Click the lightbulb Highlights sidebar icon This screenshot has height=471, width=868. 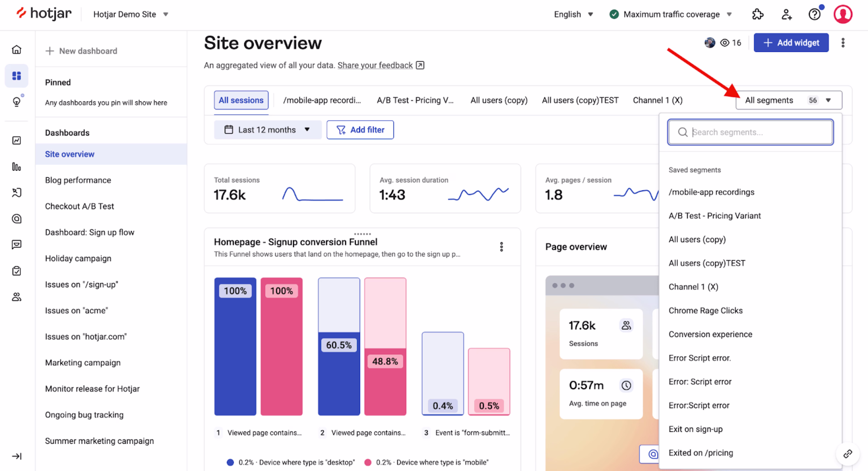pyautogui.click(x=16, y=101)
